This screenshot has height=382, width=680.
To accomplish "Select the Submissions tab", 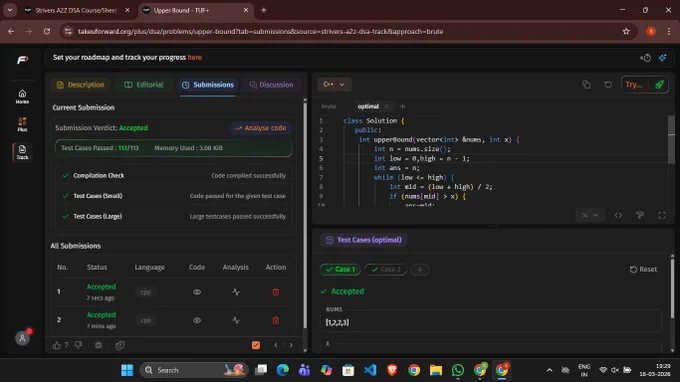I will 208,85.
